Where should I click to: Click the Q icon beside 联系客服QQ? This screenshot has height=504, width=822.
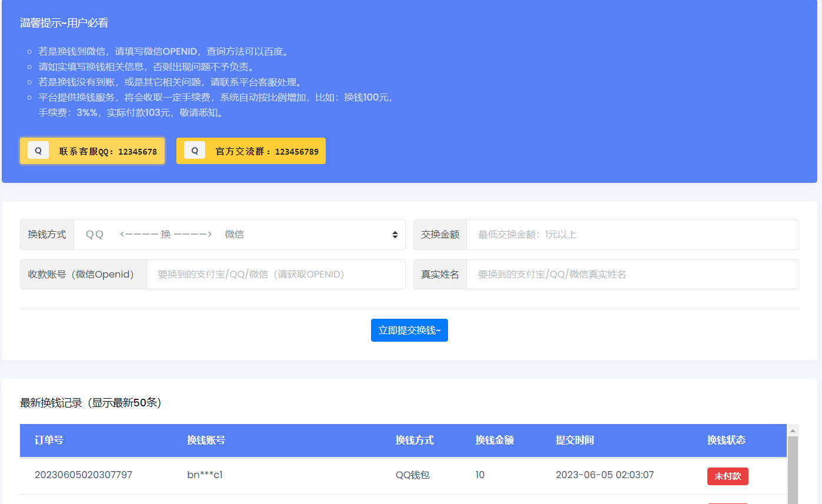pyautogui.click(x=38, y=151)
